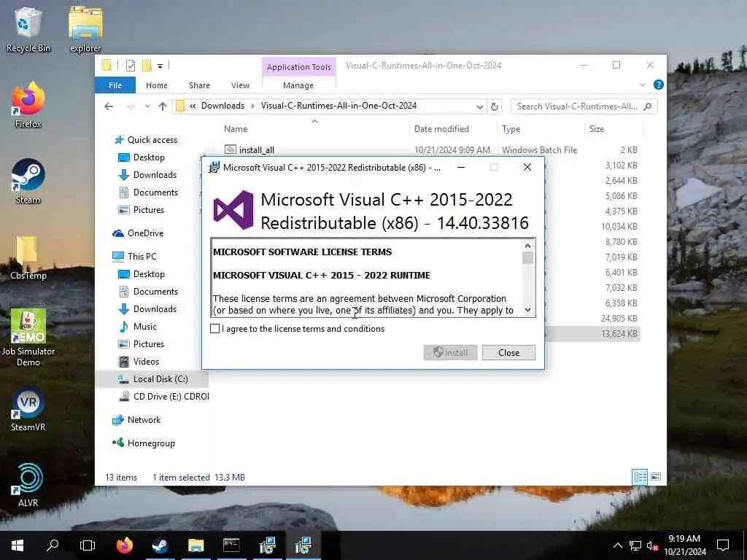
Task: Click the Properties icon in Quick Access Toolbar
Action: tap(131, 66)
